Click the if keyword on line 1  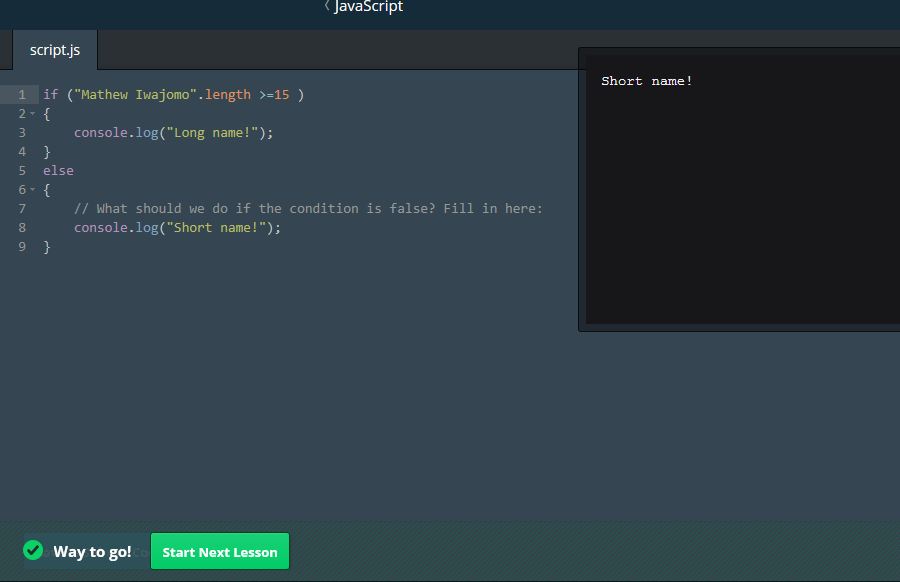51,95
